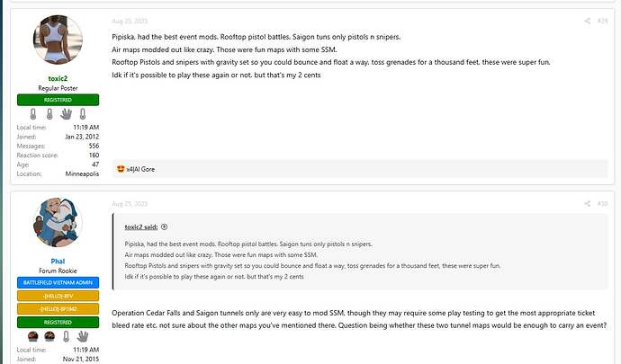The width and height of the screenshot is (621, 364).
Task: Expand quoted post via arrow icon
Action: (165, 227)
